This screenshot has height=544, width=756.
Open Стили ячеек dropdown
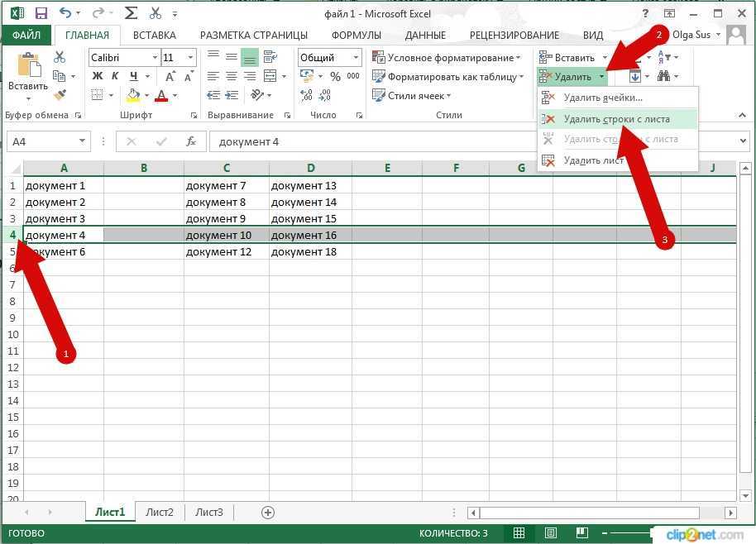(411, 95)
